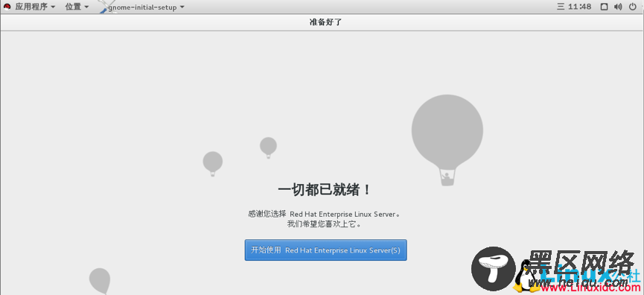Image resolution: width=644 pixels, height=295 pixels.
Task: Click the 准备好了 window title
Action: 325,22
